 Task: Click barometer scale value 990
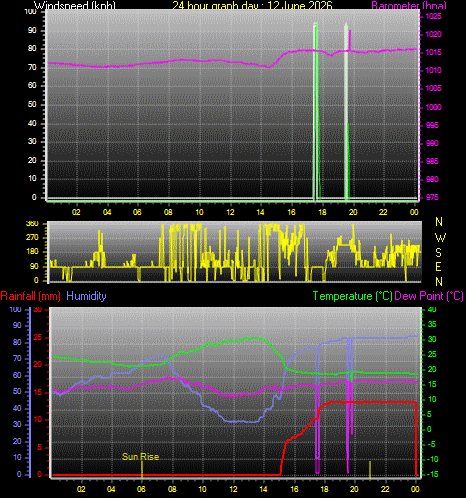pos(432,143)
